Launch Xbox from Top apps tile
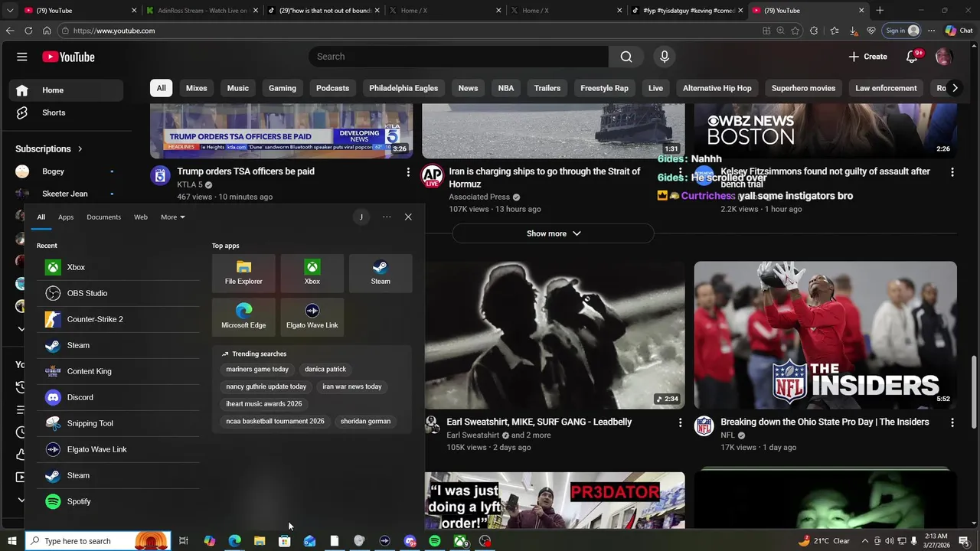This screenshot has width=980, height=551. pyautogui.click(x=312, y=272)
